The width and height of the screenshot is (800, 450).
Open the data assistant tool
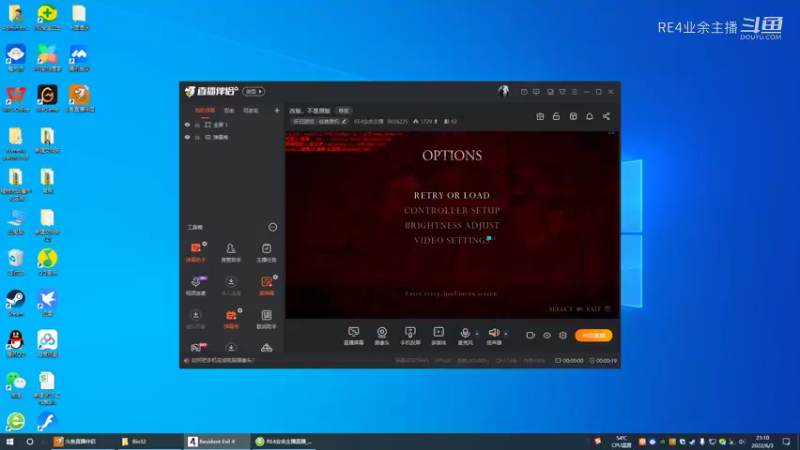(266, 318)
